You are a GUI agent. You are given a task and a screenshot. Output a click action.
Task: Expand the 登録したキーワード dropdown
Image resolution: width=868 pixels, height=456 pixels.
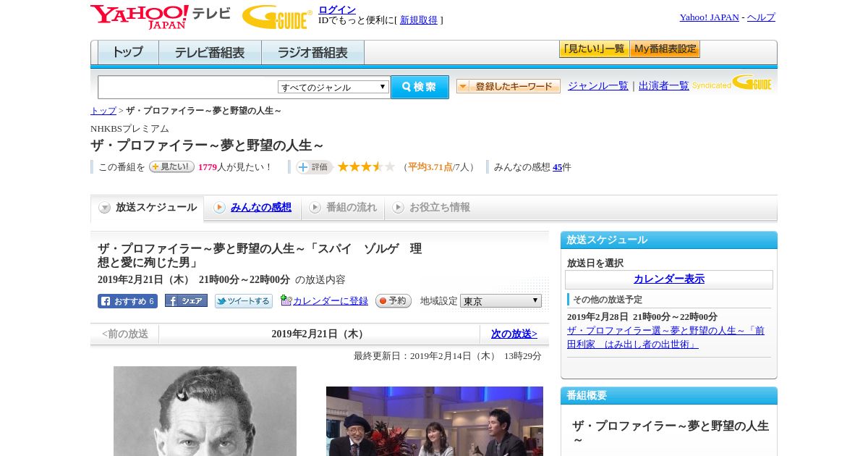(509, 86)
